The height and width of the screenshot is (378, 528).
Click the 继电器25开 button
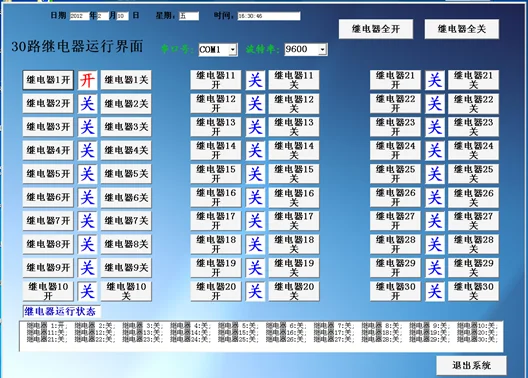395,174
